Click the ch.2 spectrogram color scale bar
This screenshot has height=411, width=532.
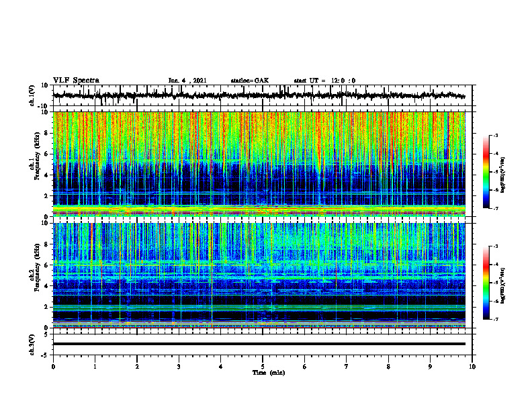click(x=486, y=283)
